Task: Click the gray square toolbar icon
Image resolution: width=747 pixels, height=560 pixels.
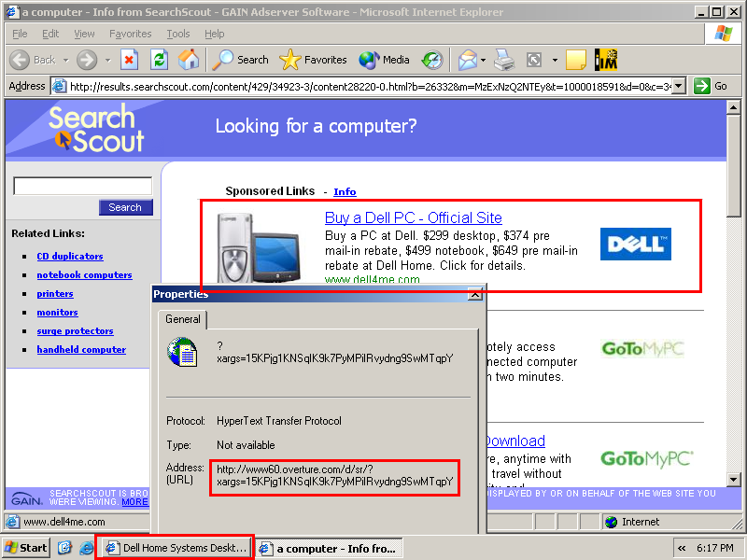Action: tap(534, 60)
